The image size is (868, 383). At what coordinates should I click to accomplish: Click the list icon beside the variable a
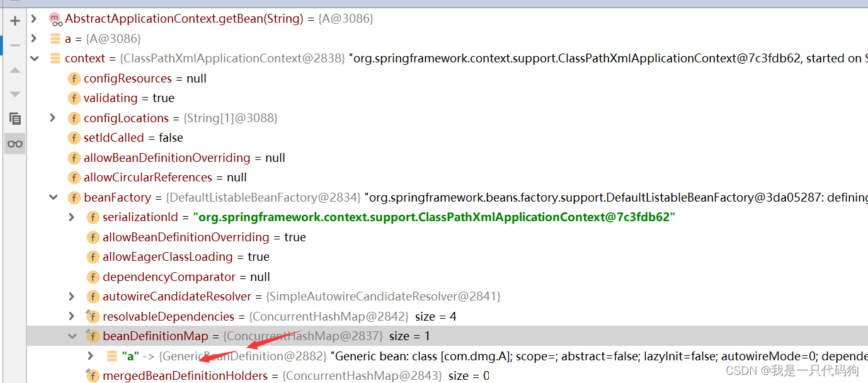point(55,38)
